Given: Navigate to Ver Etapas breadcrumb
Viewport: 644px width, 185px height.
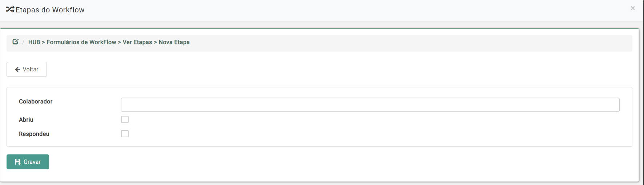Looking at the screenshot, I should tap(137, 42).
